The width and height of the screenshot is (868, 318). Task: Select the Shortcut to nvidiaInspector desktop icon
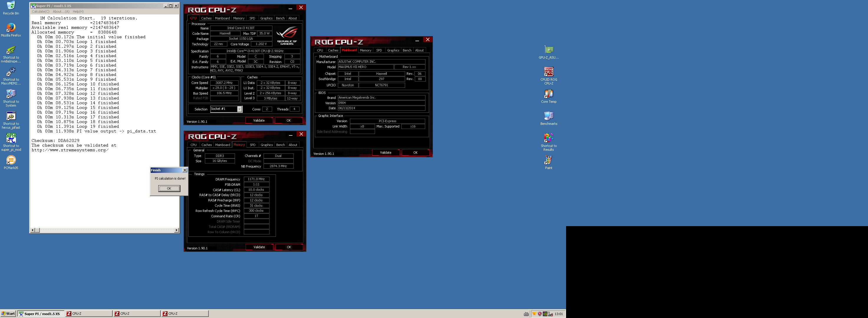pos(11,54)
